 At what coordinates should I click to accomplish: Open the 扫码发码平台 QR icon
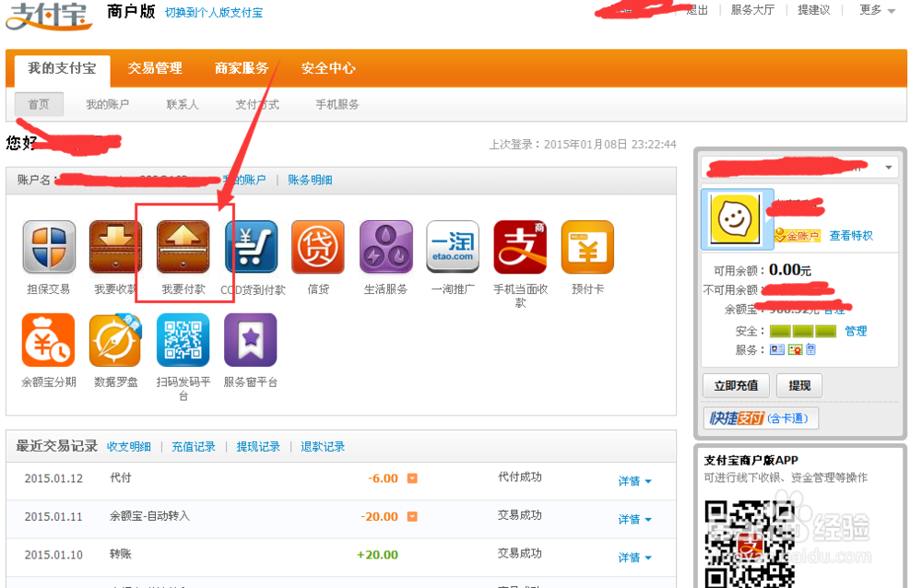pyautogui.click(x=183, y=340)
